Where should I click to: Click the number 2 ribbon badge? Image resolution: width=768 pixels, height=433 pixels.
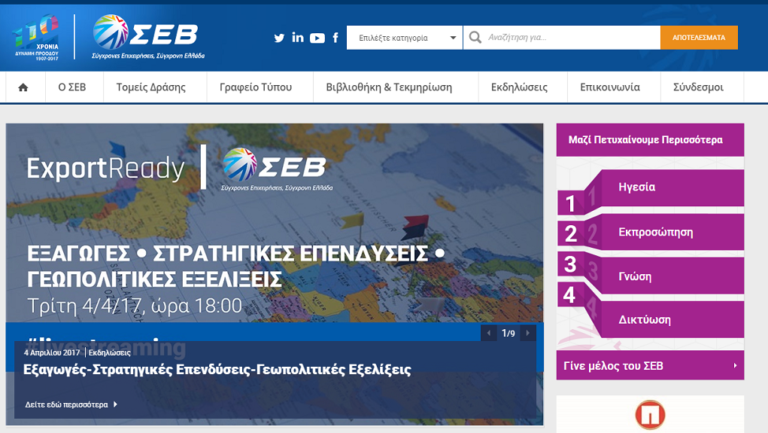click(x=570, y=234)
